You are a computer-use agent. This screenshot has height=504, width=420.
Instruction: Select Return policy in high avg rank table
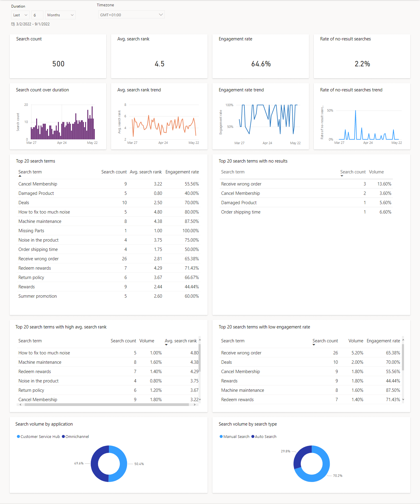pyautogui.click(x=108, y=390)
